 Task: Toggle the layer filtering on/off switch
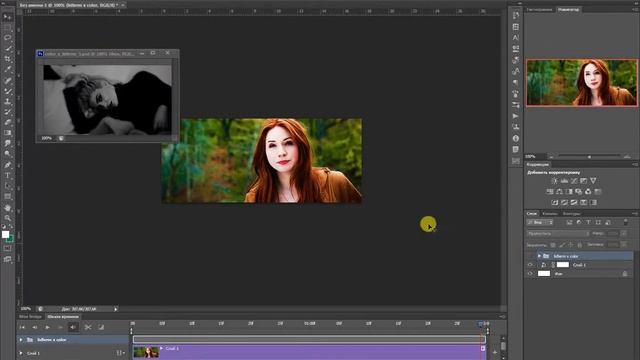625,222
